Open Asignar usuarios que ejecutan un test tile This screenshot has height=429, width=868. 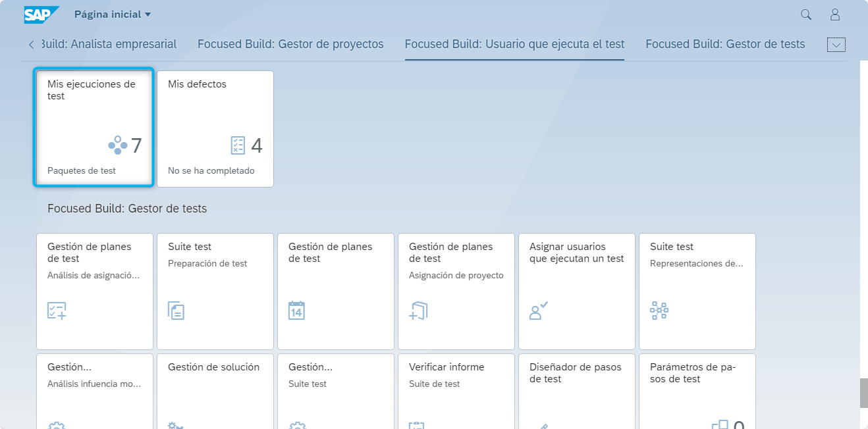tap(577, 291)
